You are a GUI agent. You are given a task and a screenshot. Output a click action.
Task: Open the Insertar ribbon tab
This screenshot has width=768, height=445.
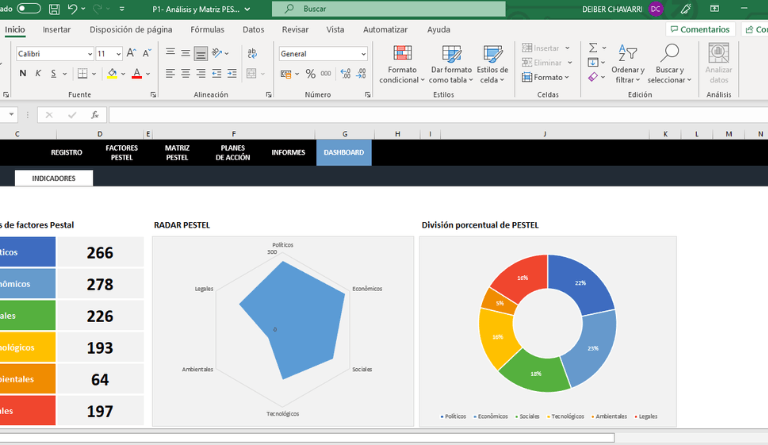pos(56,29)
